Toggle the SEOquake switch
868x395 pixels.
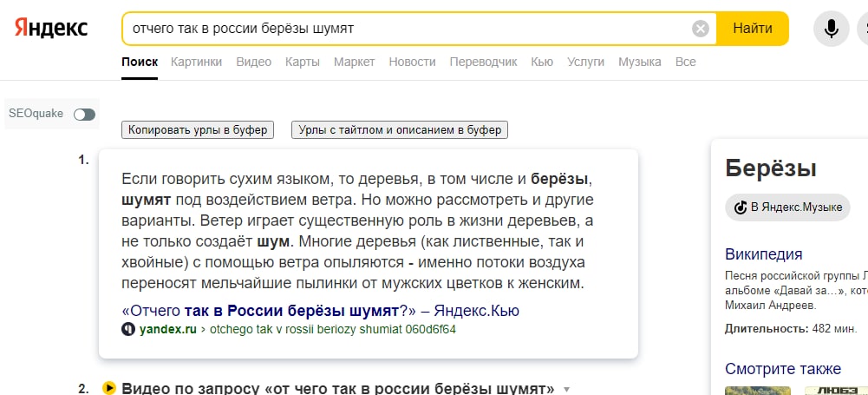(85, 115)
